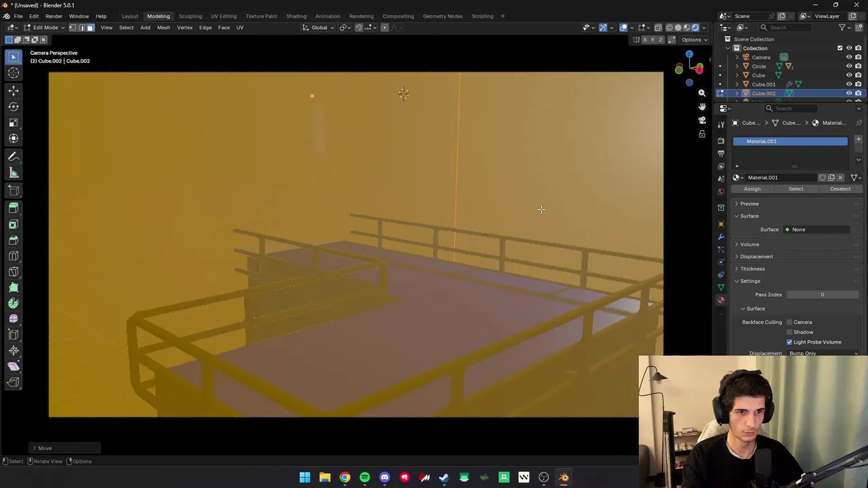Select the Shear tool

[14, 367]
